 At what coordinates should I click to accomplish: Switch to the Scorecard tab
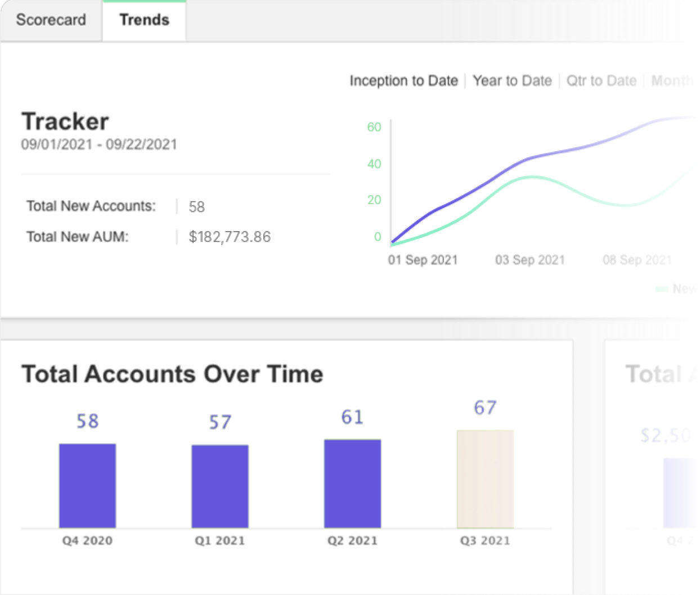pos(51,20)
